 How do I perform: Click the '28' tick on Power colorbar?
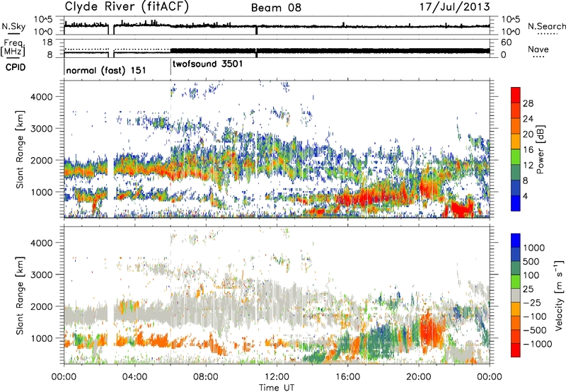[x=528, y=103]
